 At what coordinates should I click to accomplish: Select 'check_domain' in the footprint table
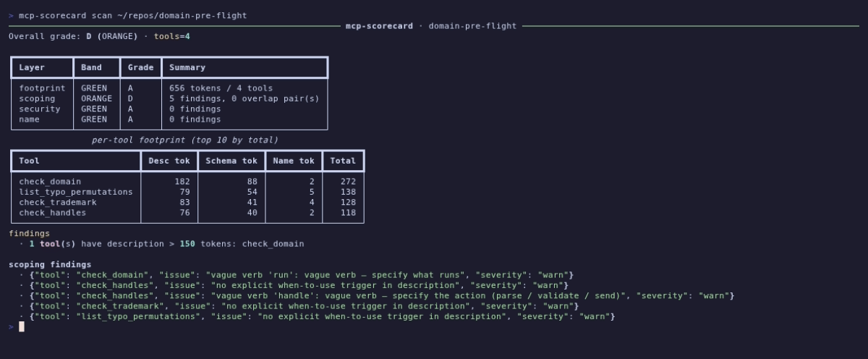click(50, 182)
